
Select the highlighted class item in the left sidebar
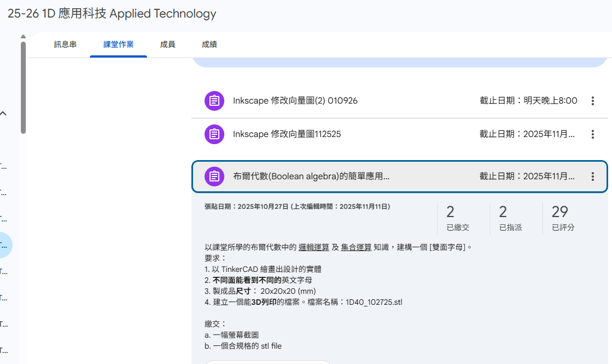[4, 245]
